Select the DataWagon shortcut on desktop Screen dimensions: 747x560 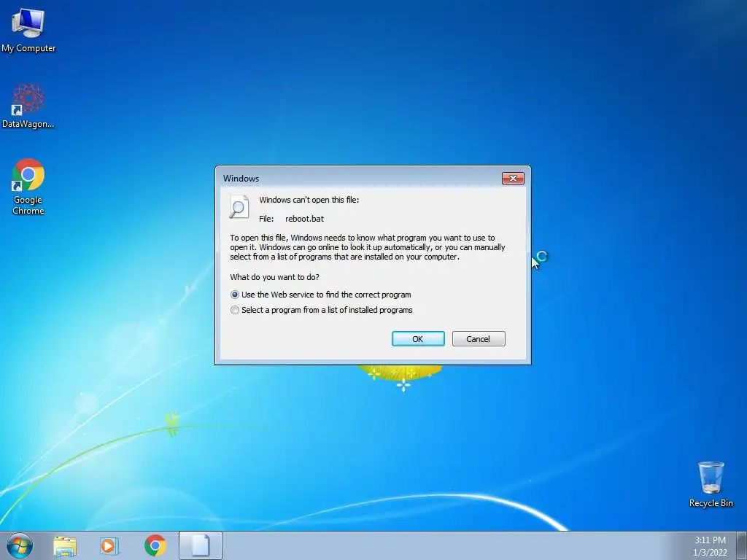tap(28, 106)
